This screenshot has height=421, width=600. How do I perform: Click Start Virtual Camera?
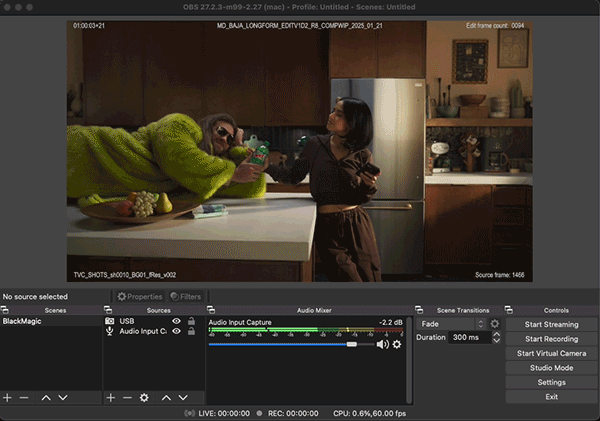click(551, 354)
